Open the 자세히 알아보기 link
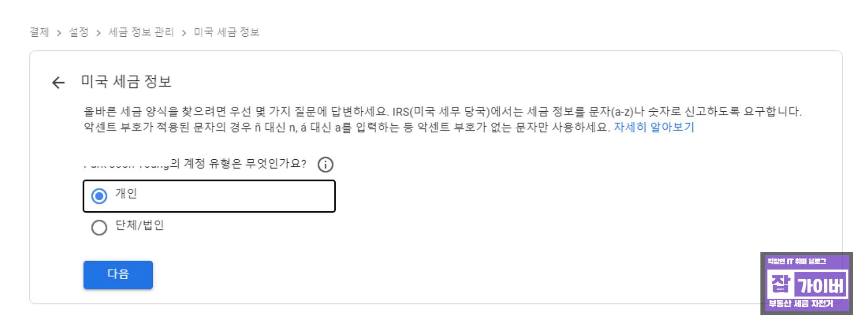 pyautogui.click(x=654, y=127)
